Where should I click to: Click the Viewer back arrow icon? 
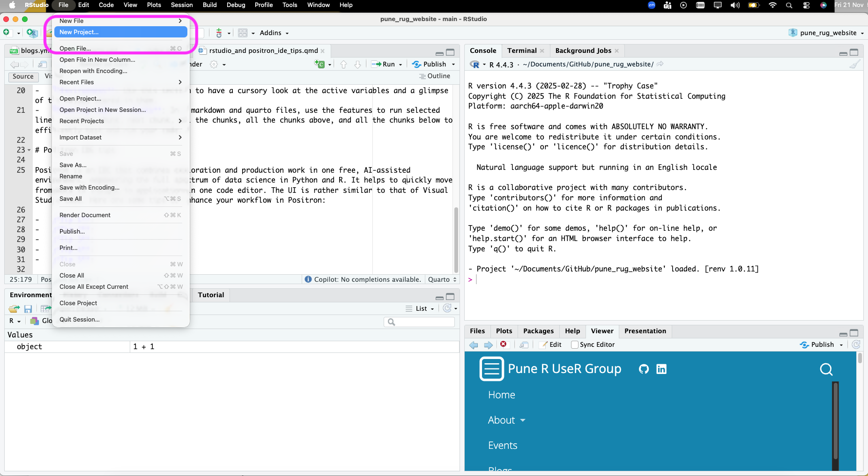tap(474, 345)
